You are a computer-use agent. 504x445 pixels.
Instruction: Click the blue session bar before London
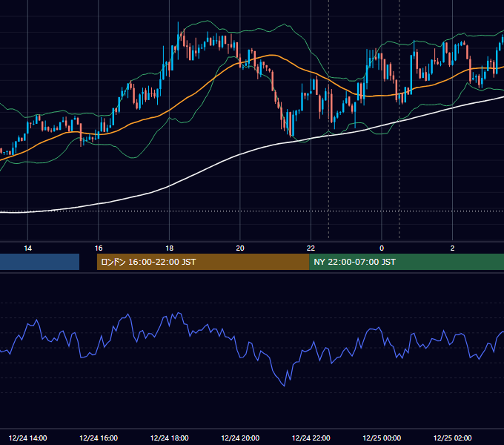39,262
